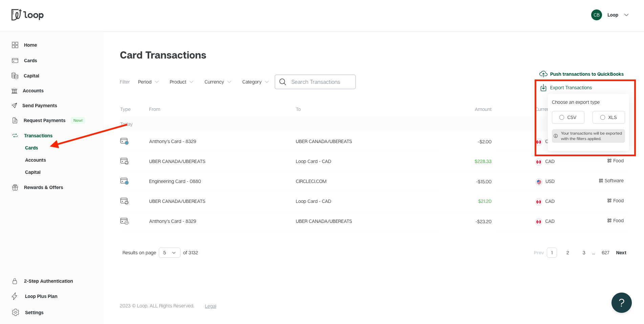This screenshot has height=324, width=644.
Task: Select the Cards icon in the sidebar
Action: (15, 60)
